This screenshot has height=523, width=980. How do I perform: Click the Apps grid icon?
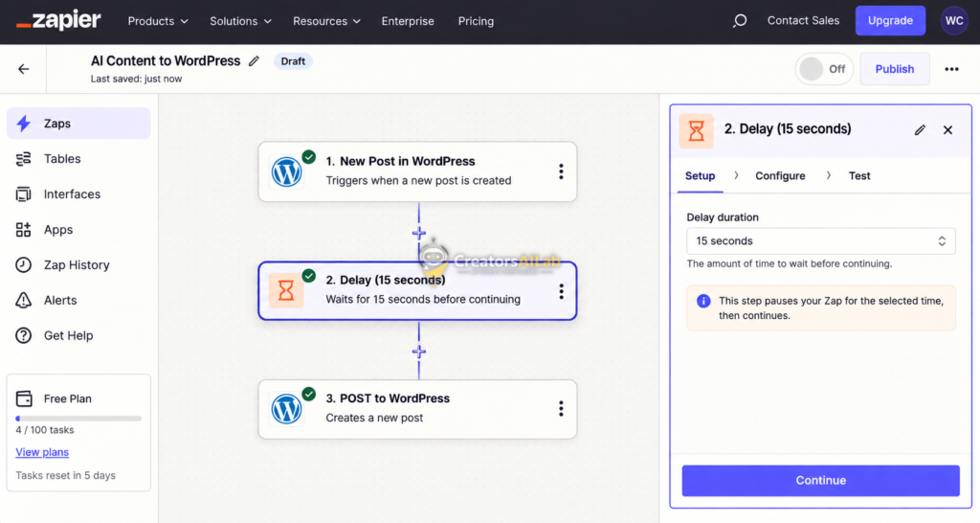pyautogui.click(x=24, y=230)
